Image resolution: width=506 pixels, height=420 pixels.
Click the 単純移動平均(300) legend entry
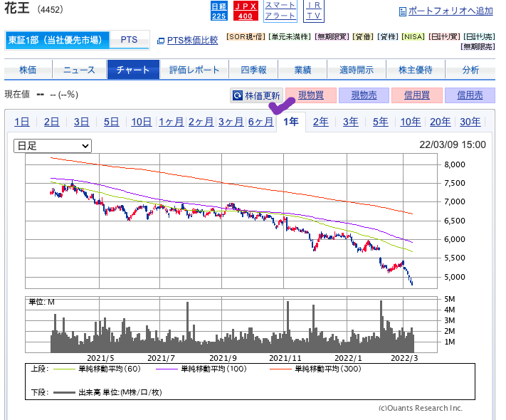click(315, 369)
